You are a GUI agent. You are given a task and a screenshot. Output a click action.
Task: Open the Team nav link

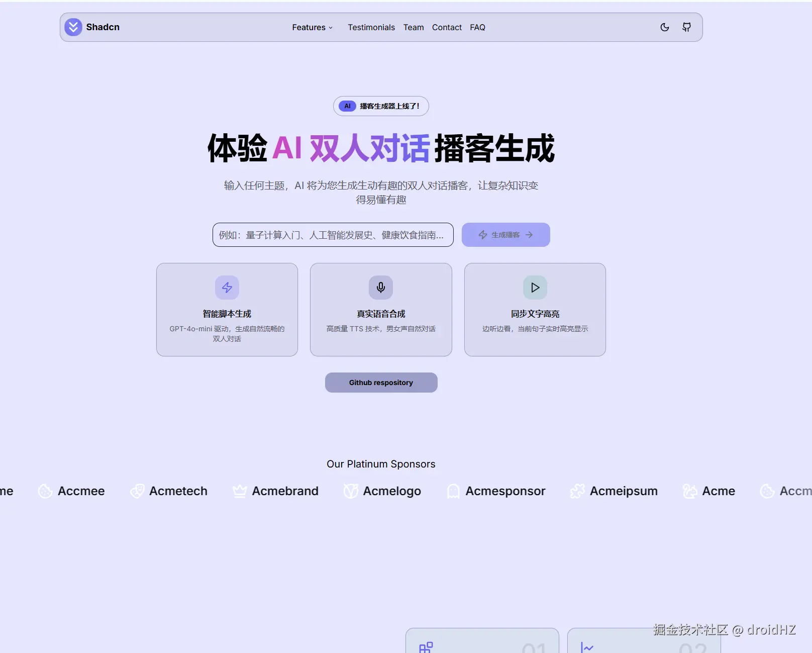pyautogui.click(x=414, y=27)
